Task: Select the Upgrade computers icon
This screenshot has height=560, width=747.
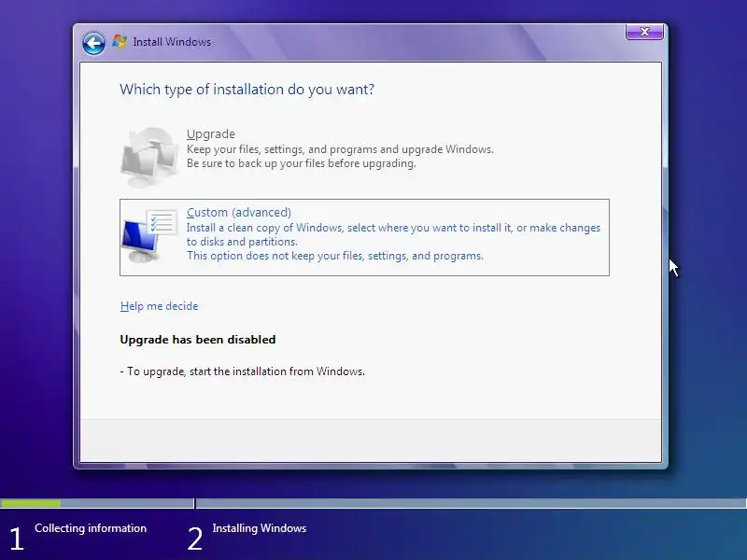Action: click(149, 157)
